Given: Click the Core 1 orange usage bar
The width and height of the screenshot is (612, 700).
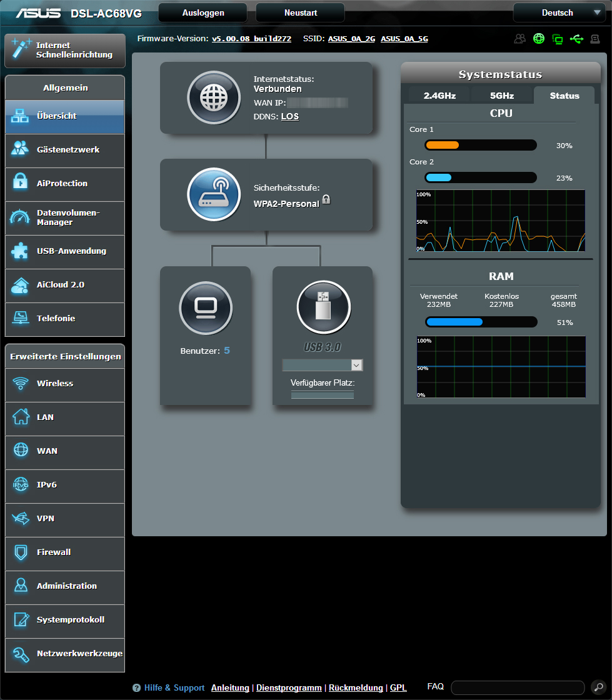Looking at the screenshot, I should [480, 145].
